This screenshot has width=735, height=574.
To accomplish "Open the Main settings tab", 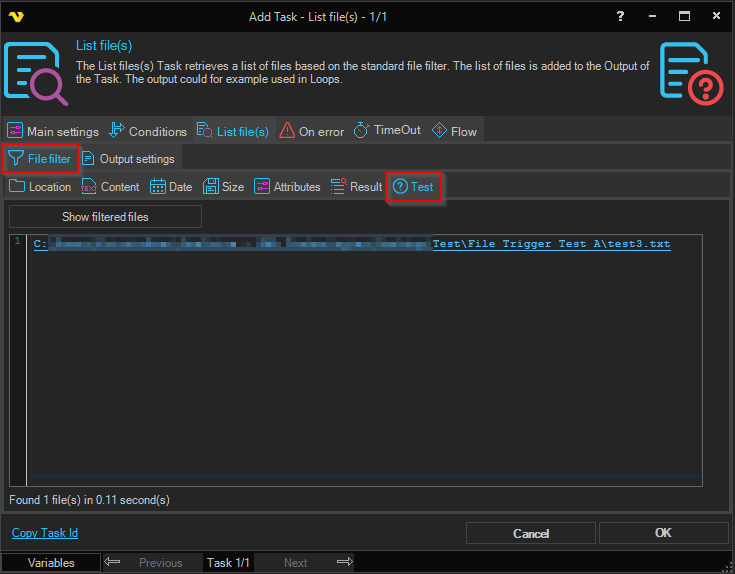I will tap(53, 131).
